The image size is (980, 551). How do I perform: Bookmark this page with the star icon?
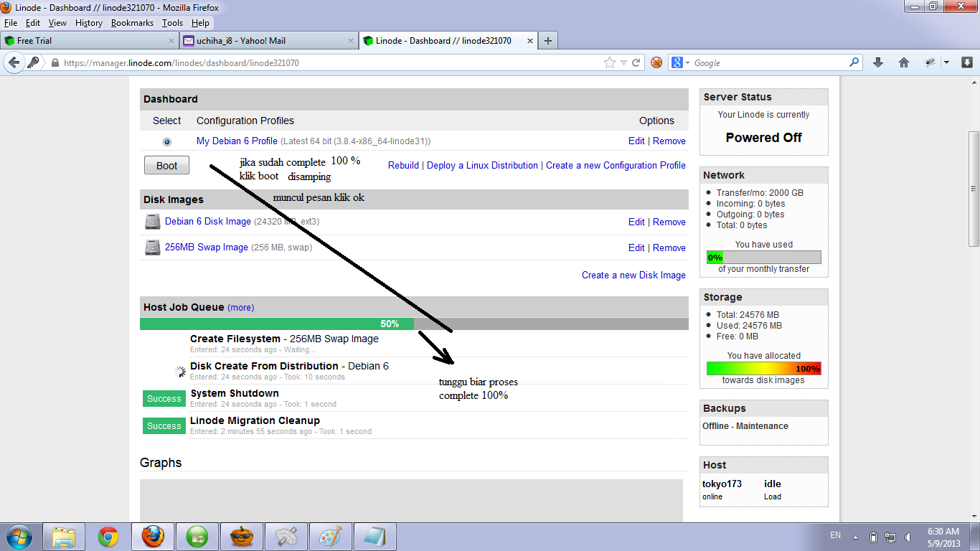pyautogui.click(x=610, y=62)
